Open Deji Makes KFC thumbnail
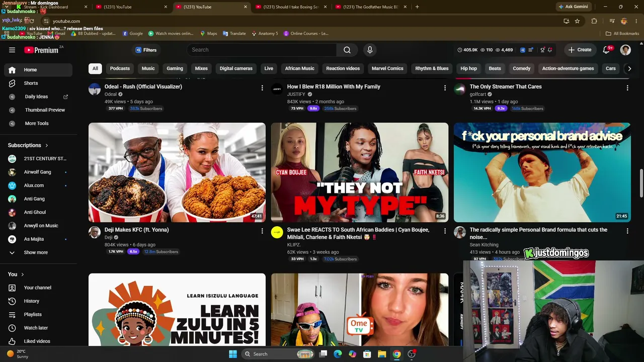The width and height of the screenshot is (644, 362). pyautogui.click(x=177, y=172)
